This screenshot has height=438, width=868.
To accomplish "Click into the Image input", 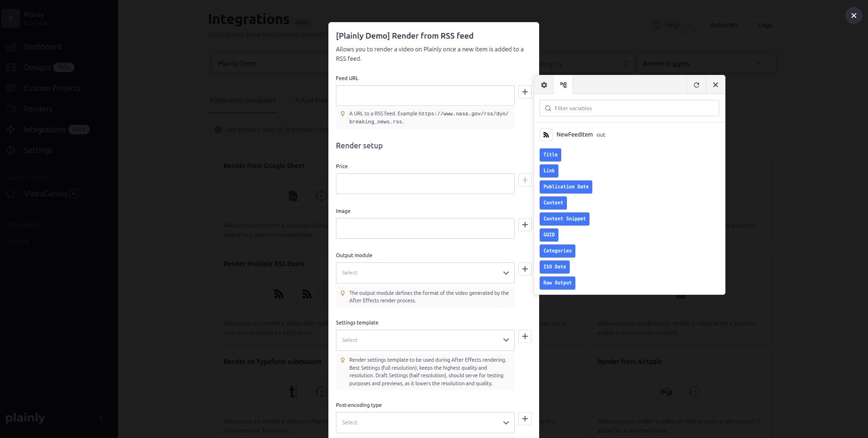I will (x=425, y=228).
